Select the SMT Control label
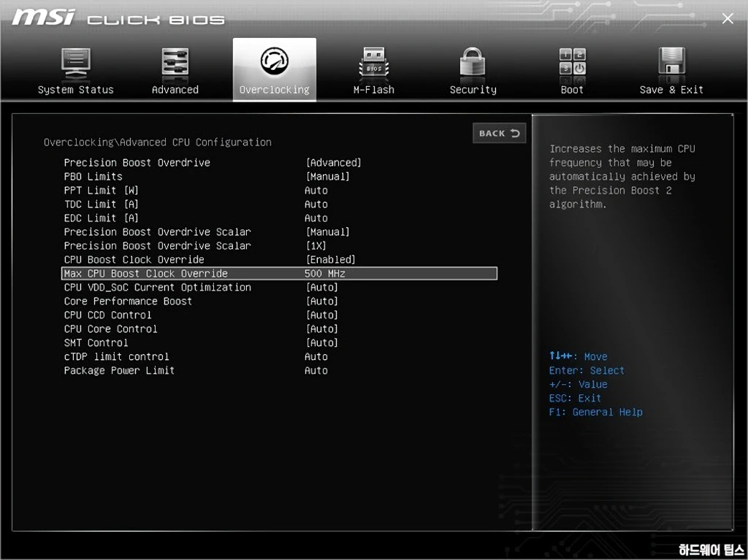 pos(96,342)
